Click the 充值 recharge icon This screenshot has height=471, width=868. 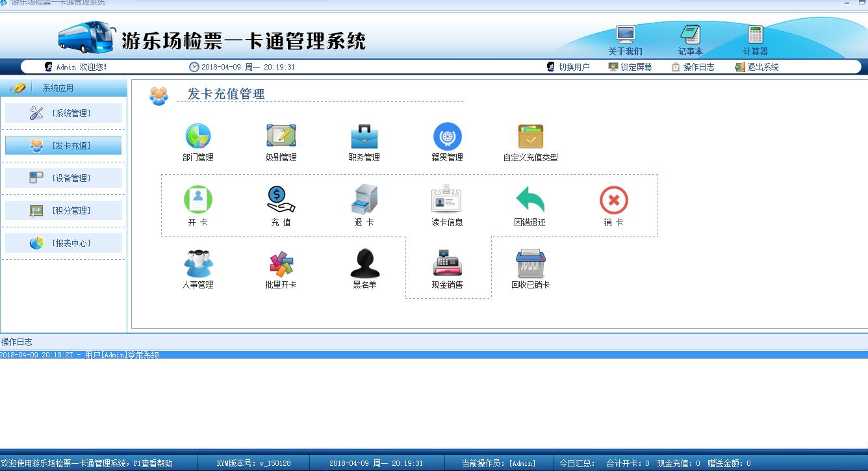pos(281,199)
